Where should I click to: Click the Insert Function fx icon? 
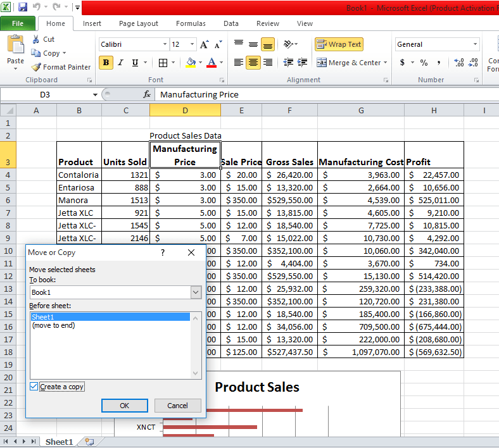pyautogui.click(x=147, y=94)
